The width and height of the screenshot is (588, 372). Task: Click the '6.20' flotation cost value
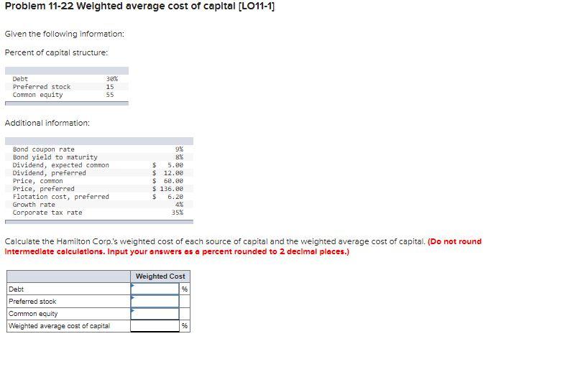click(x=175, y=197)
